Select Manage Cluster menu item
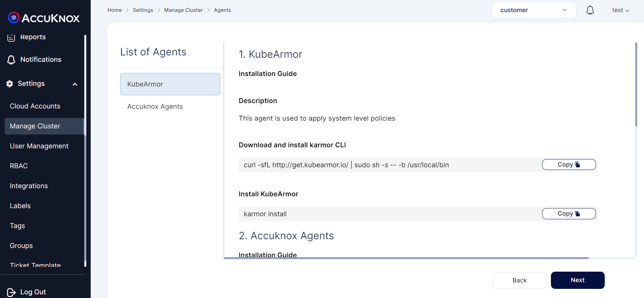This screenshot has width=644, height=298. (x=44, y=126)
